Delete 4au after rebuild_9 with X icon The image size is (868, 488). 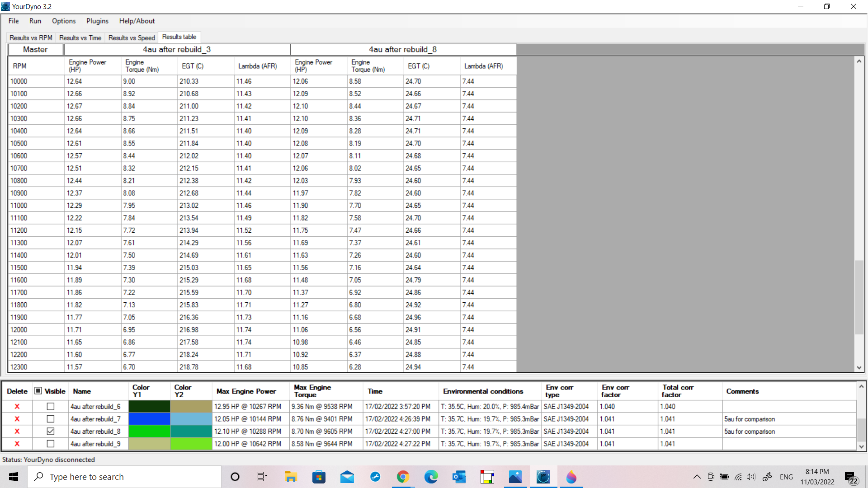coord(17,444)
